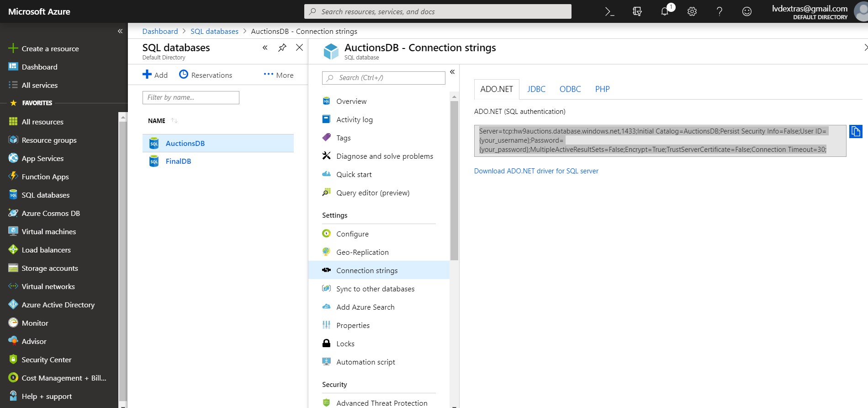Image resolution: width=868 pixels, height=408 pixels.
Task: Collapse the AuctionsDB resource menu
Action: 452,72
